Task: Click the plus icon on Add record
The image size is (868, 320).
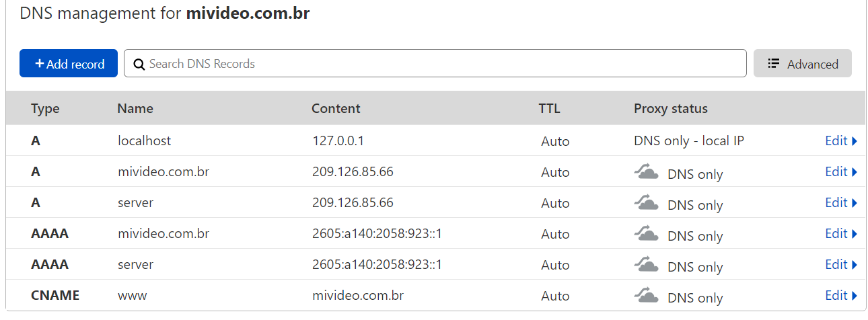Action: [x=40, y=64]
